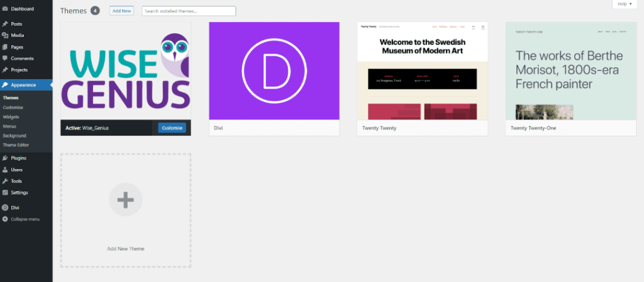
Task: Click the Divi theme name label
Action: click(218, 128)
